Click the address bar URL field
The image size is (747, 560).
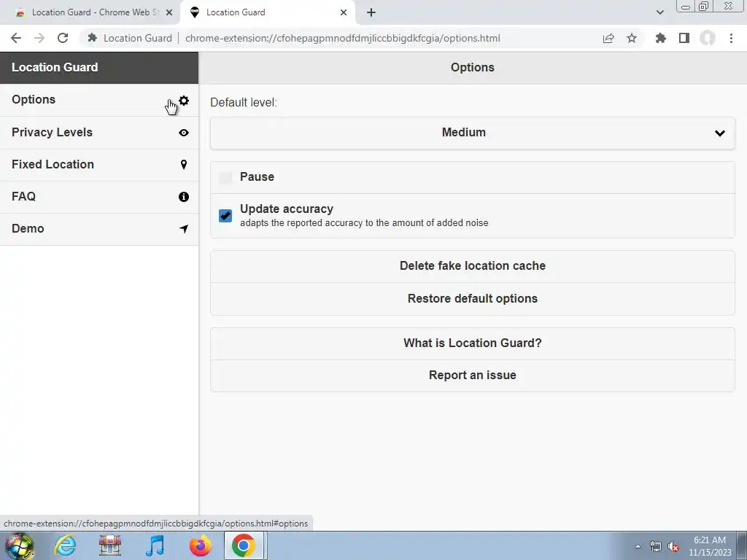[x=342, y=38]
